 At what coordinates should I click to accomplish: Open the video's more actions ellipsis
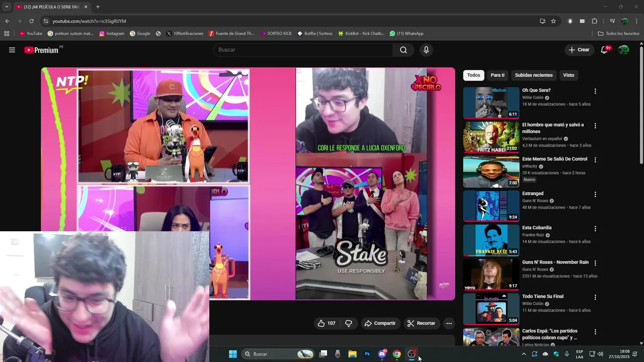click(449, 323)
